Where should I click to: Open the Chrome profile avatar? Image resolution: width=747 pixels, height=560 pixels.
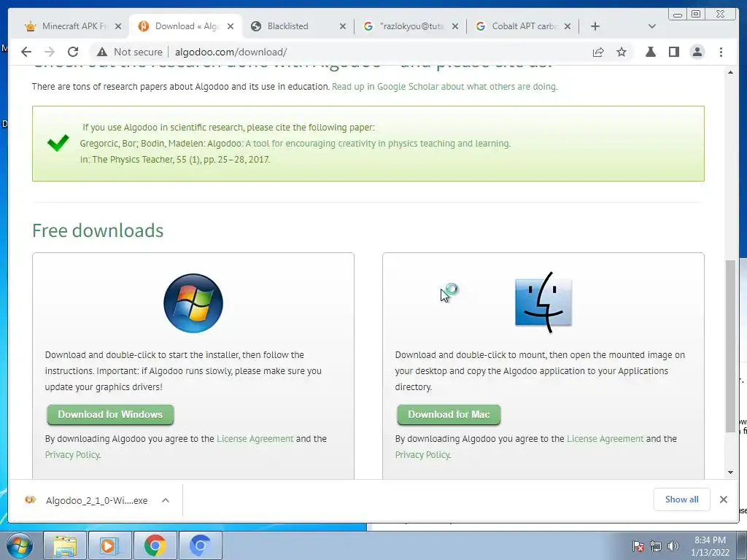click(697, 52)
